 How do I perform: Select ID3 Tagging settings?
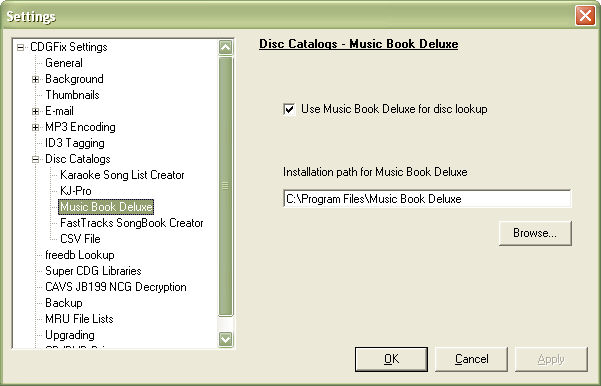(75, 143)
